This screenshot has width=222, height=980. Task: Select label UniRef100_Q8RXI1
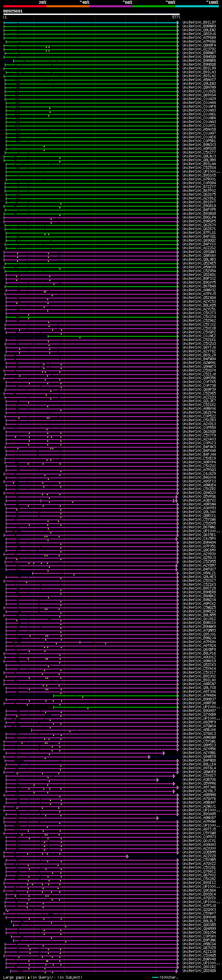(x=199, y=516)
